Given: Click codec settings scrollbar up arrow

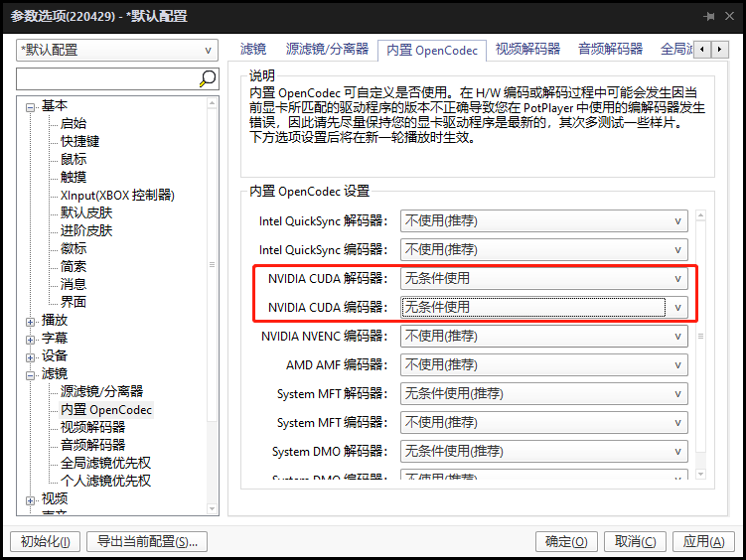Looking at the screenshot, I should point(700,215).
